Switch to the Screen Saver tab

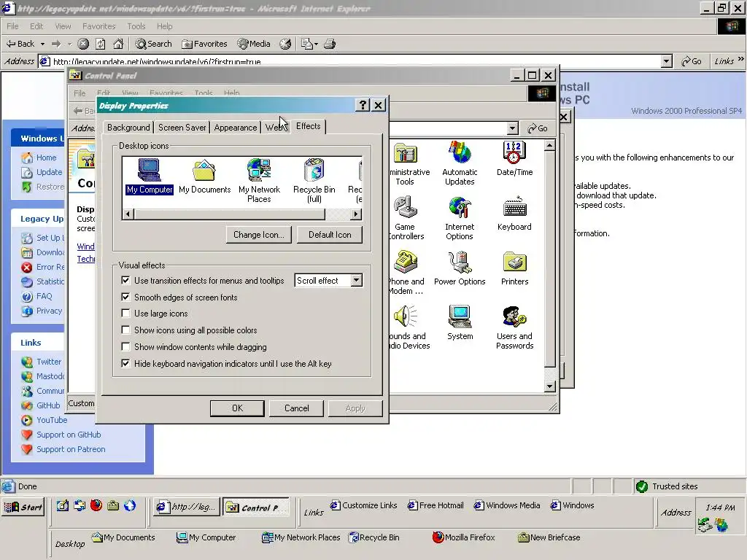[182, 127]
